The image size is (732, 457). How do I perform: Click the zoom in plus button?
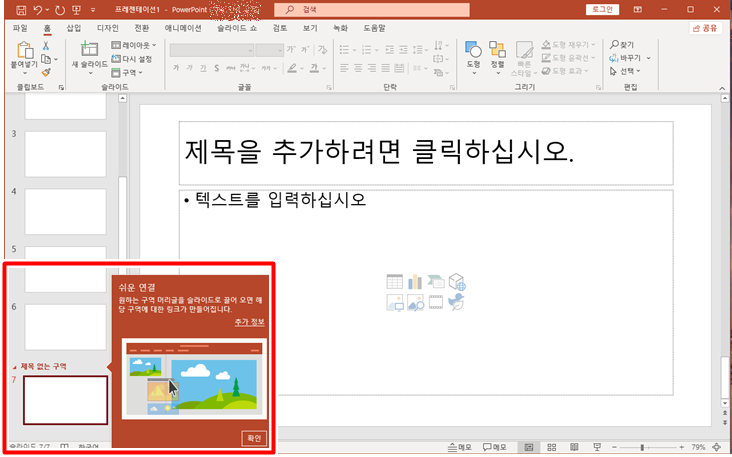coord(682,447)
